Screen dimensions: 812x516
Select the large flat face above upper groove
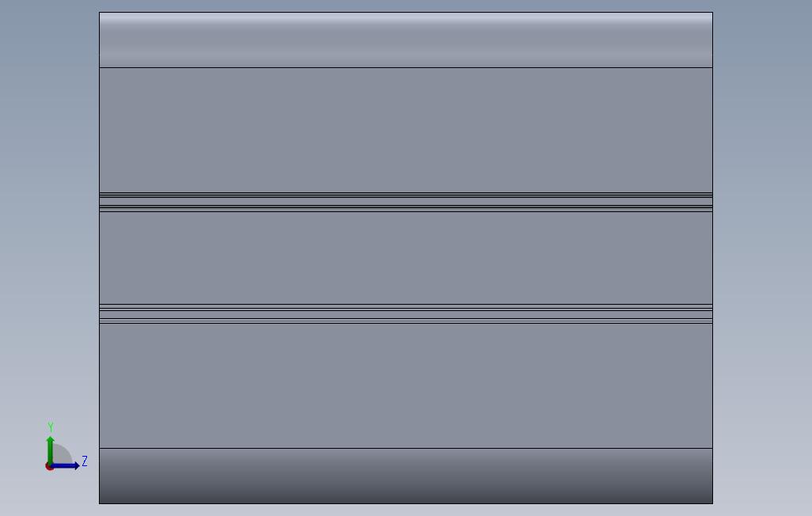point(406,130)
